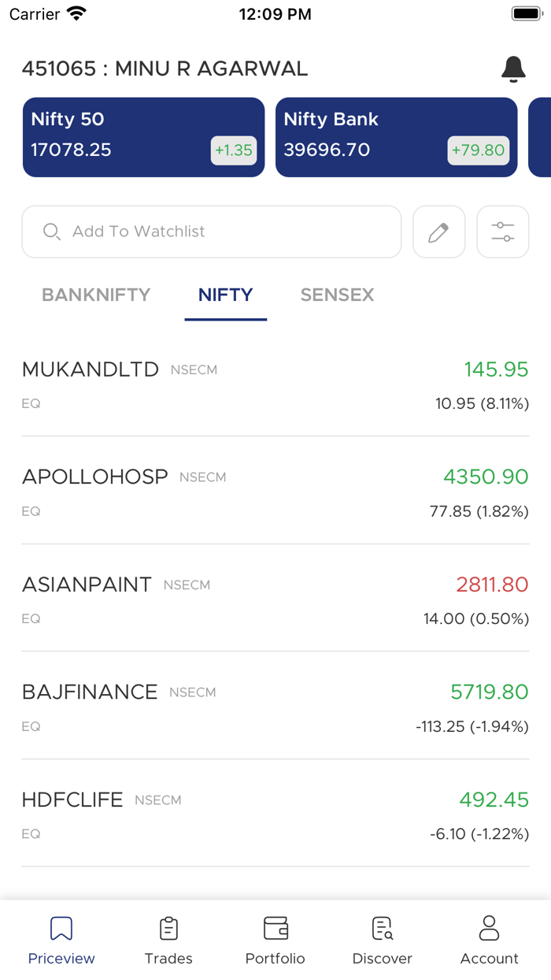Open ASIANPAINT stock details
The height and width of the screenshot is (980, 551).
coord(275,600)
